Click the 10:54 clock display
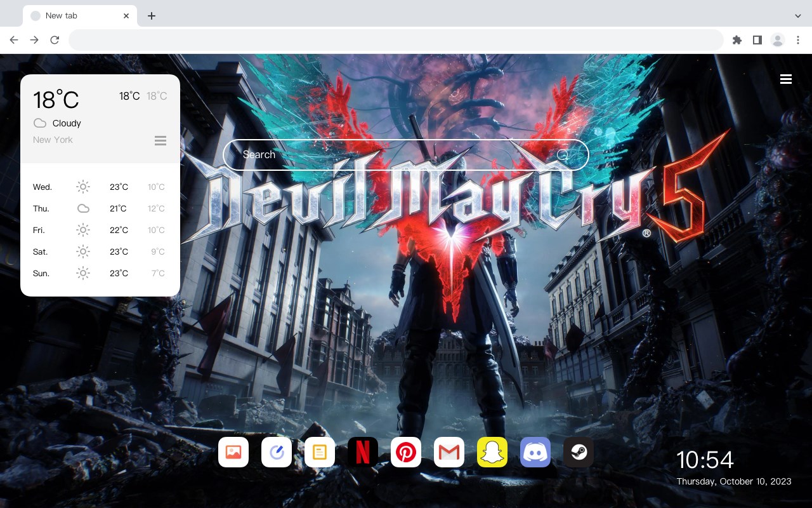The width and height of the screenshot is (812, 508). [705, 460]
